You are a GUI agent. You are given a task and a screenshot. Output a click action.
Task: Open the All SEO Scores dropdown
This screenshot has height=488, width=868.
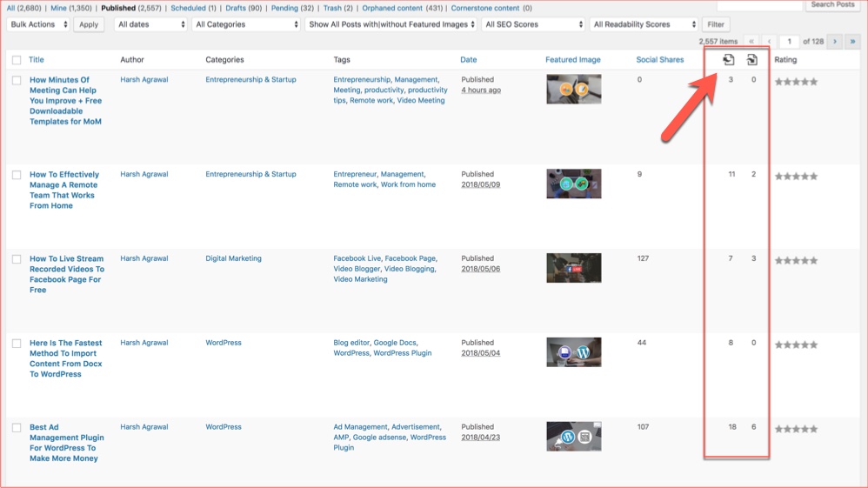(533, 24)
